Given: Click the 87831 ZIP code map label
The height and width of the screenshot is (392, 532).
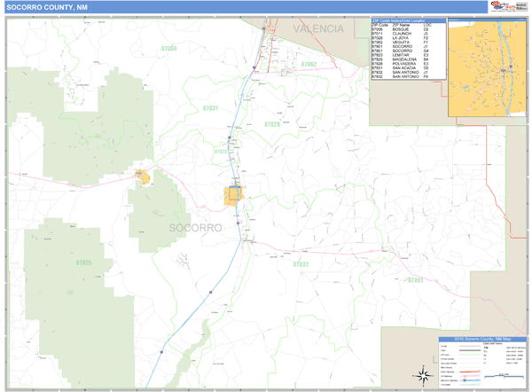Looking at the screenshot, I should (210, 108).
